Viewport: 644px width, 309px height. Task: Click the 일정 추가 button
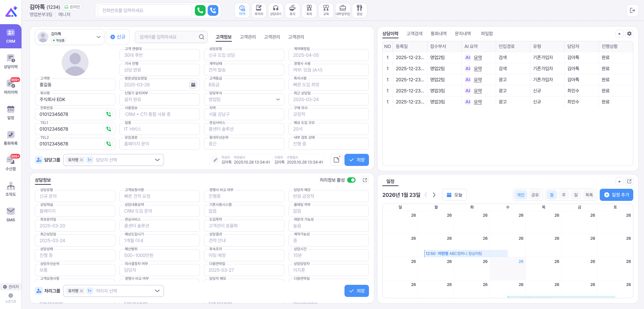(616, 195)
